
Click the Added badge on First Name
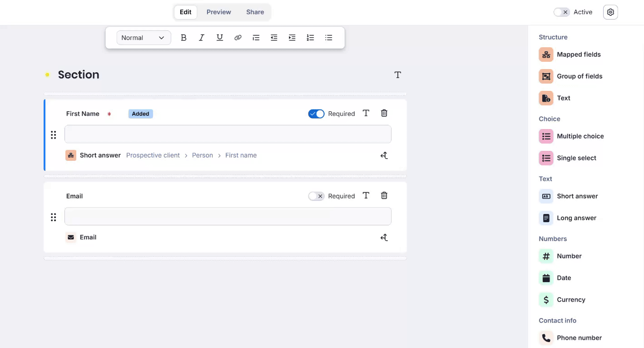point(141,114)
